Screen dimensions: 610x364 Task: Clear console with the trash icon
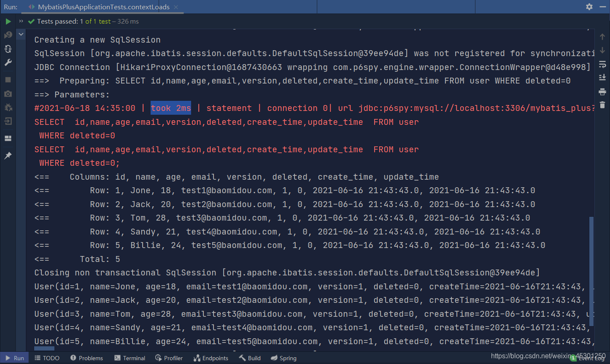click(x=602, y=105)
